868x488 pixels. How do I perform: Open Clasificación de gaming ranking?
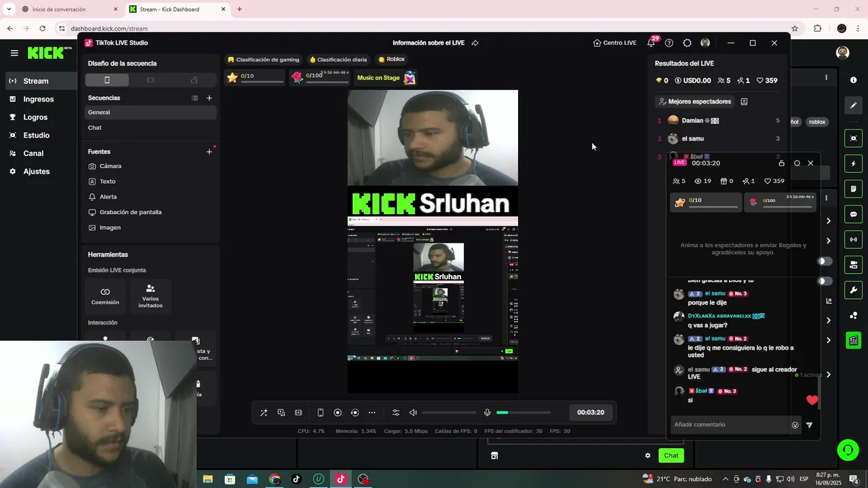(x=263, y=60)
